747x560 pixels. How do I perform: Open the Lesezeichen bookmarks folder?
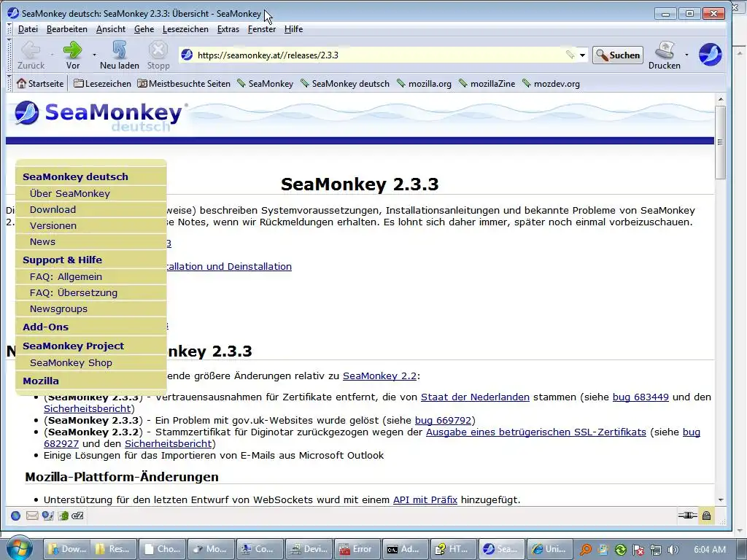102,84
